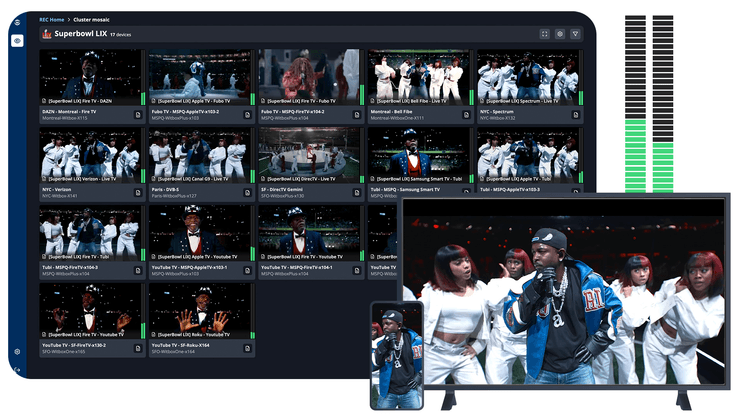
Task: Open document icon for YouTube TV - SF-Roku-X164
Action: [x=247, y=348]
